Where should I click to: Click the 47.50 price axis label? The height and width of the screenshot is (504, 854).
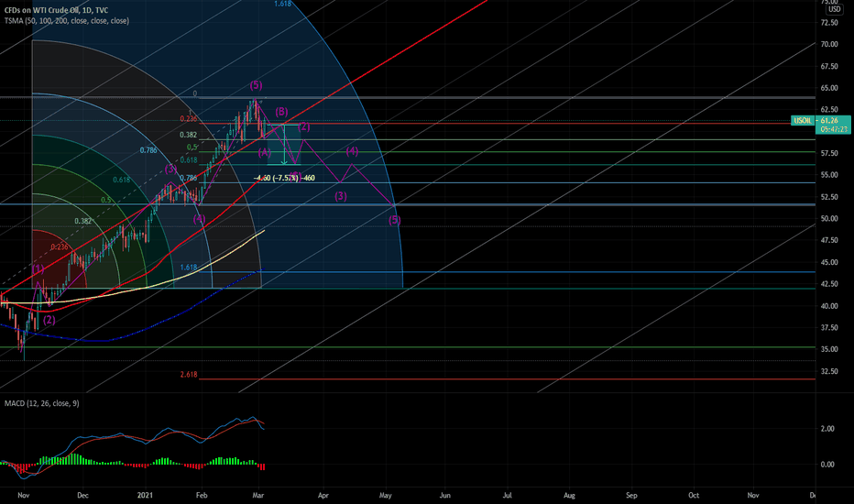(829, 240)
